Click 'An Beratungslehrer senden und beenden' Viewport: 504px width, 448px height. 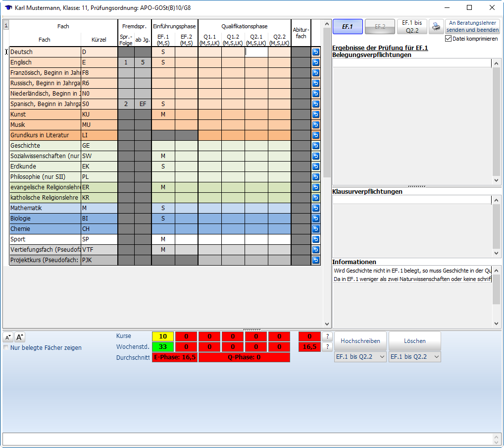(472, 27)
